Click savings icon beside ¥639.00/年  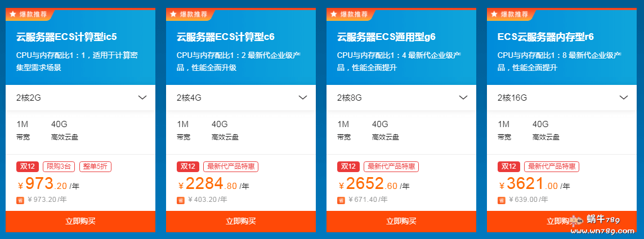[502, 200]
